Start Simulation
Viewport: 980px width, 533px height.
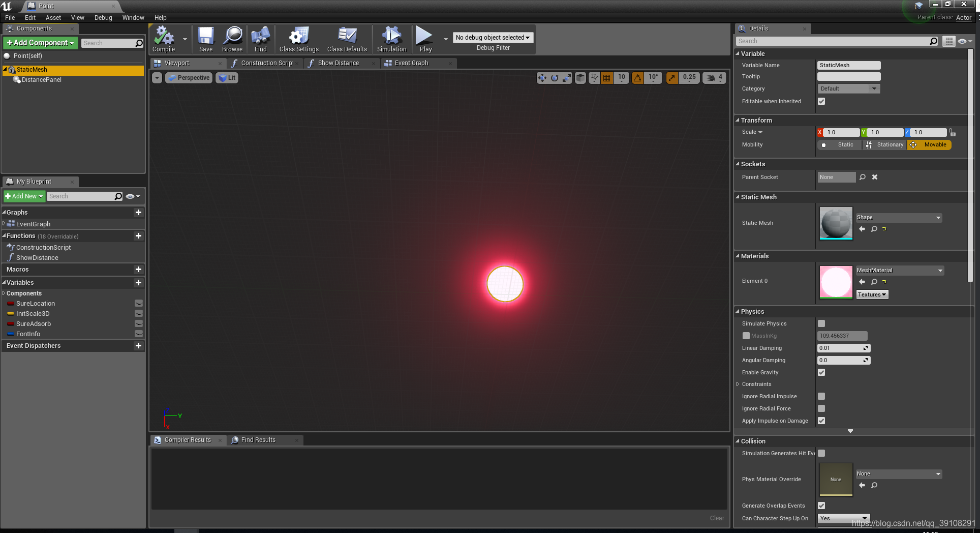[391, 39]
